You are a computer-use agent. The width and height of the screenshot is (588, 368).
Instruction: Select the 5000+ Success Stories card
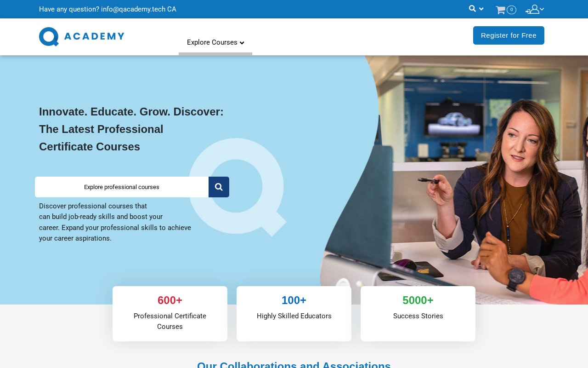418,314
